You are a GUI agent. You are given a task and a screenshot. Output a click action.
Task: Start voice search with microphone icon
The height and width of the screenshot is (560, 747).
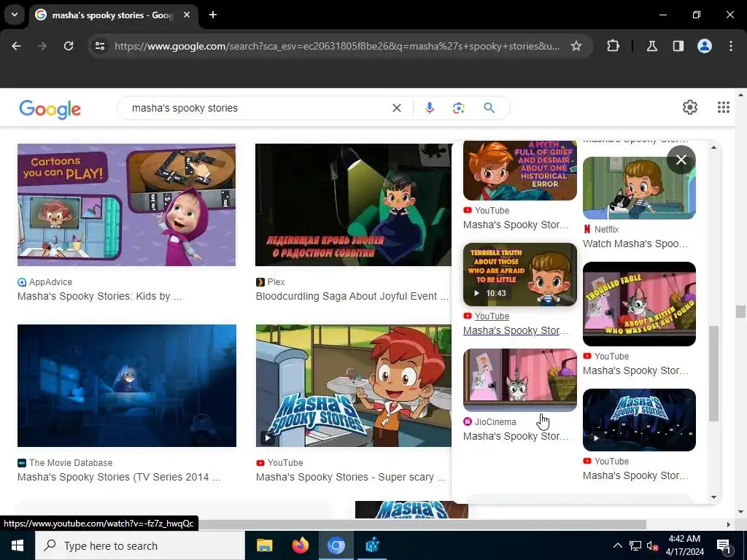[x=429, y=108]
